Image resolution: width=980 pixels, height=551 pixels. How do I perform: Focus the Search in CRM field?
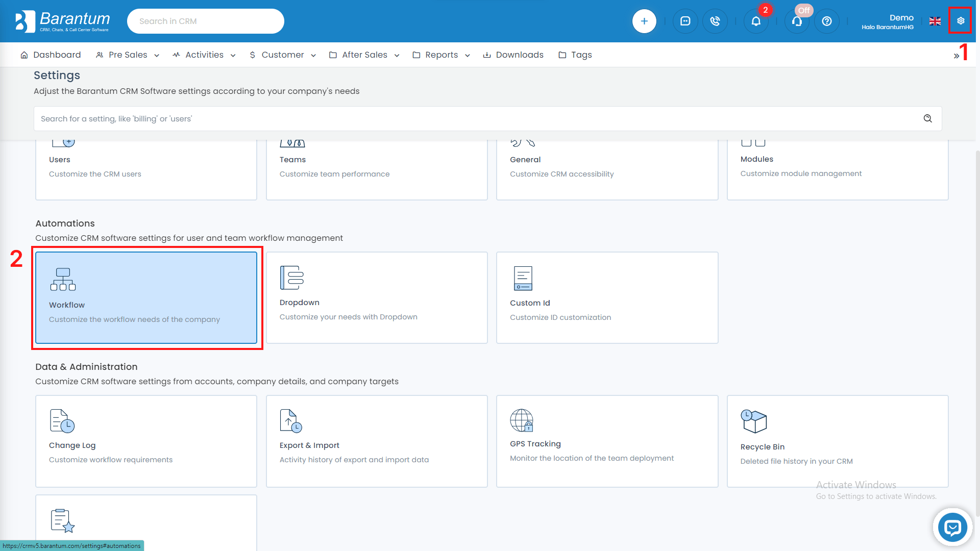[205, 21]
